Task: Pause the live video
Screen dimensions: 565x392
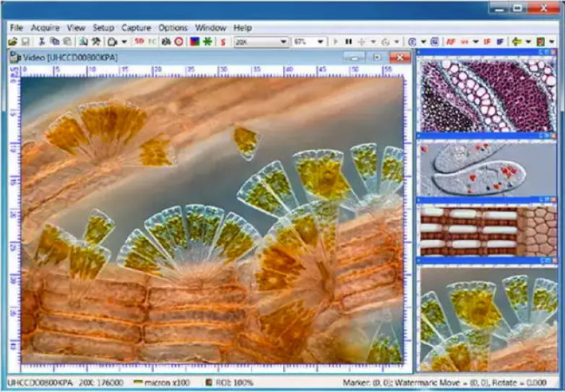Action: (x=348, y=42)
